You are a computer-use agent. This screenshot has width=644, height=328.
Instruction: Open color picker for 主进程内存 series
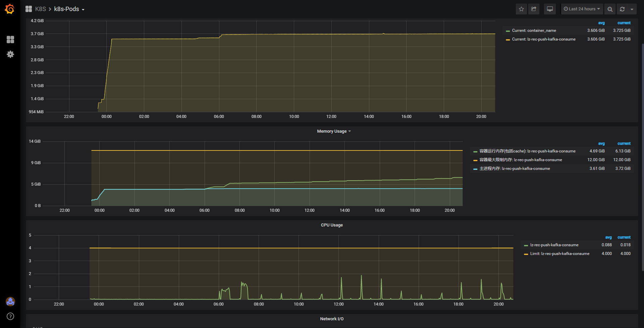click(475, 169)
